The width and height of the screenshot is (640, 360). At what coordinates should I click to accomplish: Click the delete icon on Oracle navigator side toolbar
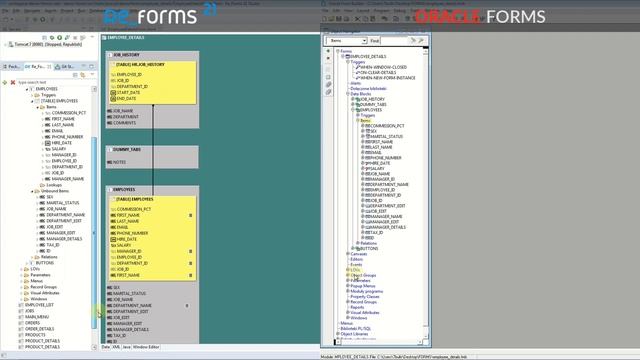click(x=328, y=58)
